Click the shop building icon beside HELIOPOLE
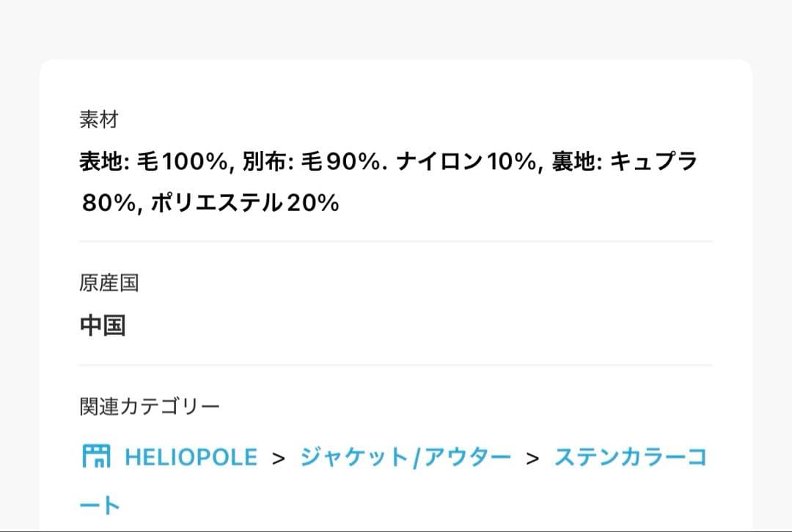The image size is (792, 532). [95, 457]
